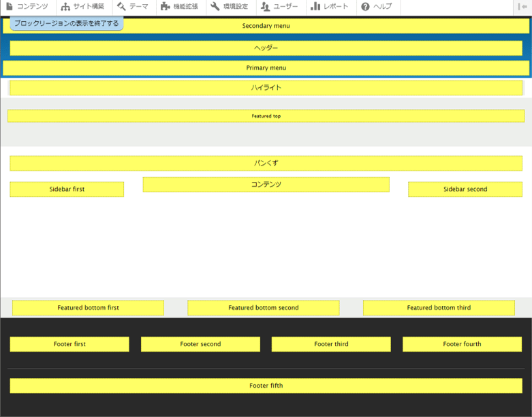
Task: Select the Featured bottom second region
Action: pos(263,308)
